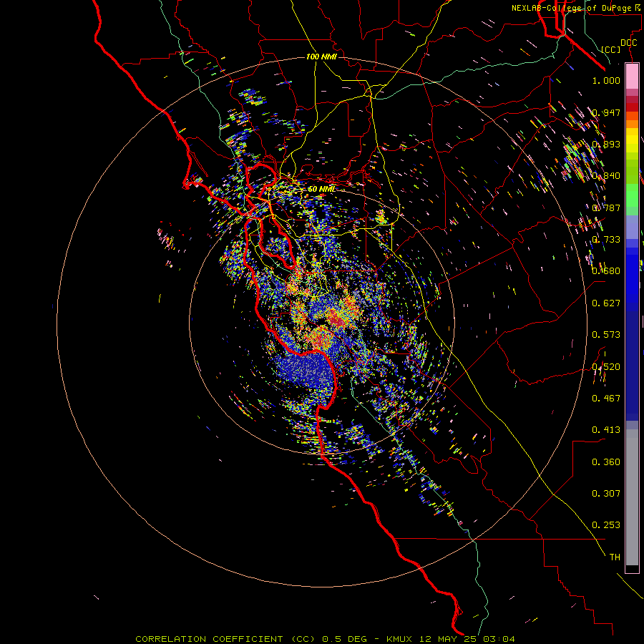Image resolution: width=644 pixels, height=644 pixels.
Task: Click the 0.893 legend value
Action: (606, 144)
